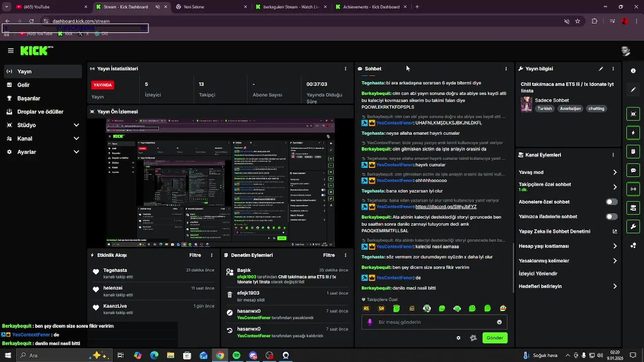This screenshot has height=362, width=644.
Task: Toggle the broadcast signal widget icon in right sidebar
Action: tap(633, 189)
